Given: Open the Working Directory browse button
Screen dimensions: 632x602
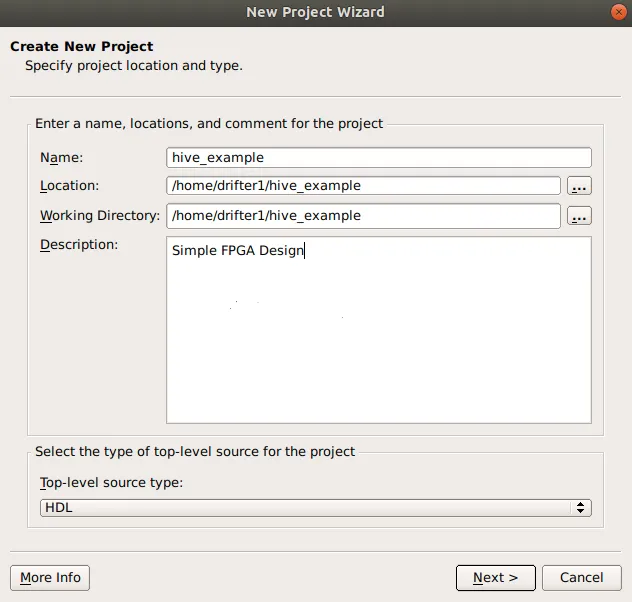Looking at the screenshot, I should pos(579,216).
